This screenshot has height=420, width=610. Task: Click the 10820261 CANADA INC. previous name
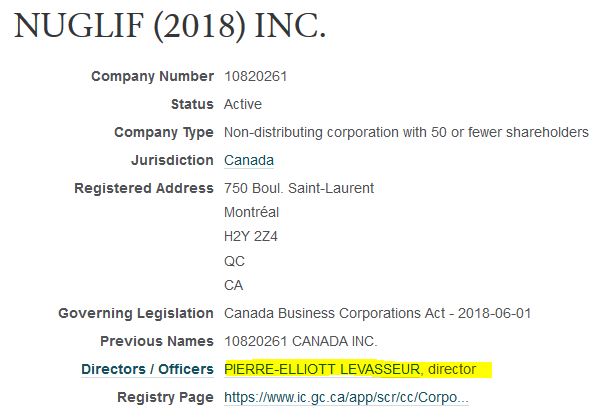pos(299,342)
